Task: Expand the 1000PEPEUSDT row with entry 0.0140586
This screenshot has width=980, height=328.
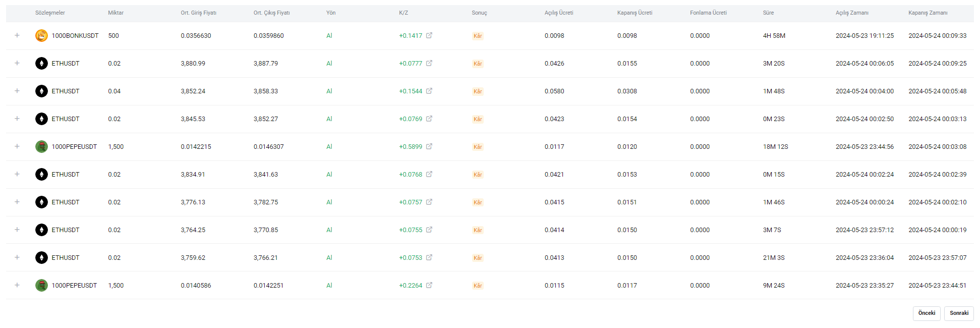Action: click(17, 285)
